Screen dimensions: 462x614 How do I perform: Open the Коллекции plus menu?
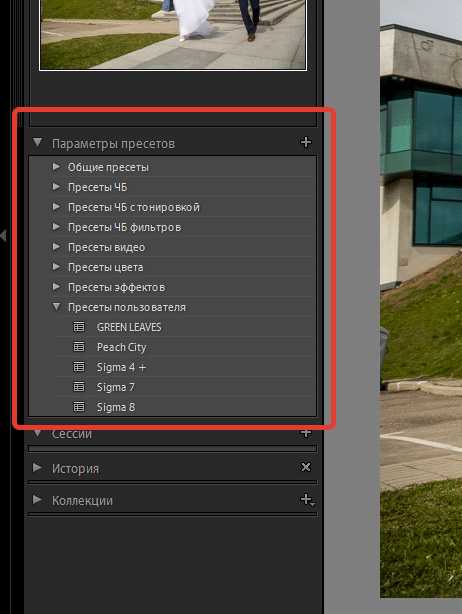tap(307, 500)
